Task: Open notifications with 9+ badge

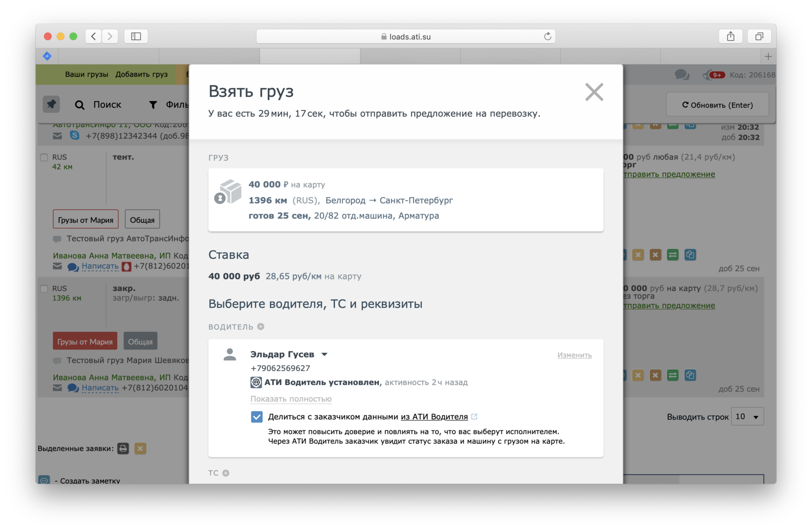Action: (x=714, y=75)
